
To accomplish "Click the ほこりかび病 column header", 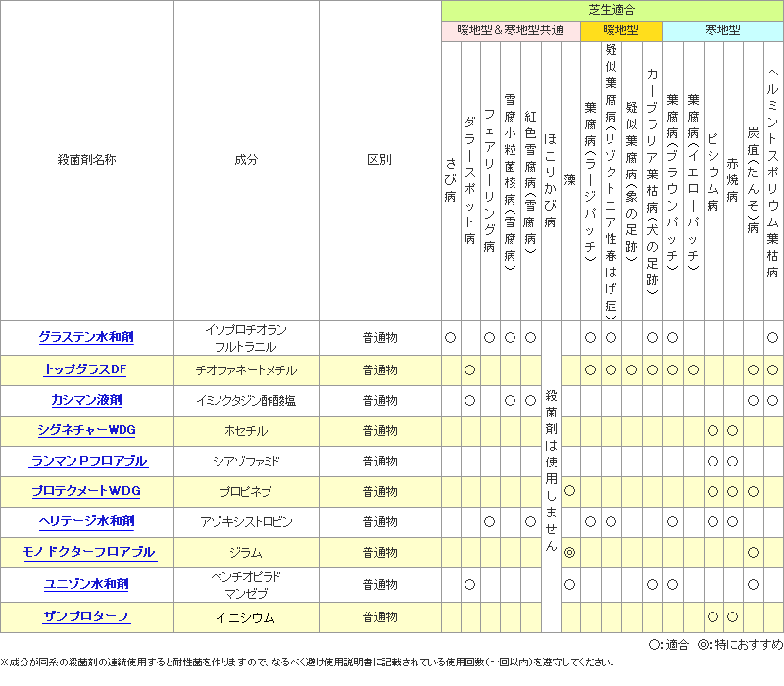I will (551, 180).
